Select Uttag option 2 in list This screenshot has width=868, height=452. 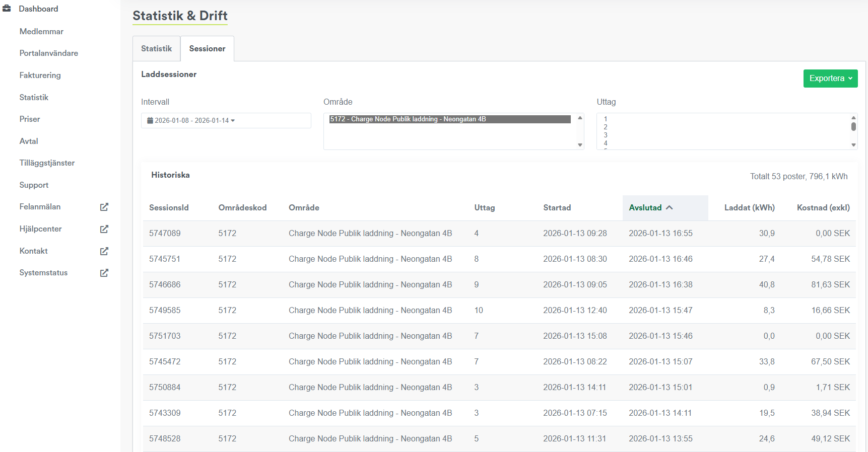click(606, 127)
